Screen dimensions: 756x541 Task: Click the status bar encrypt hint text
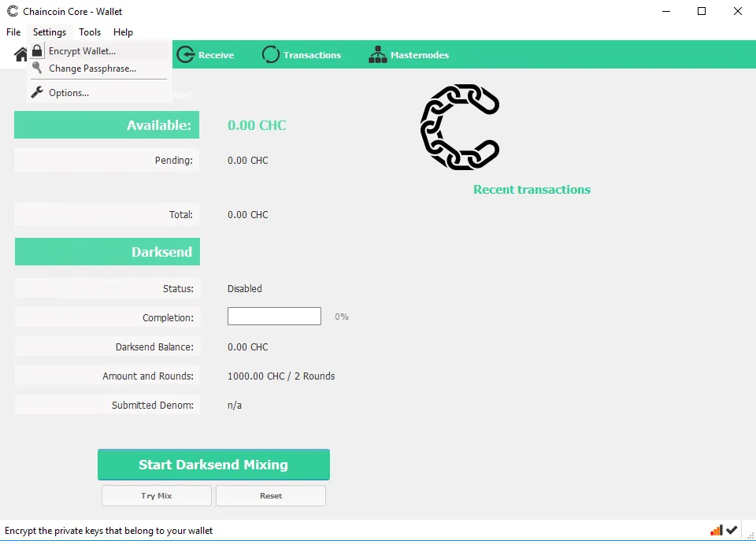click(x=109, y=531)
